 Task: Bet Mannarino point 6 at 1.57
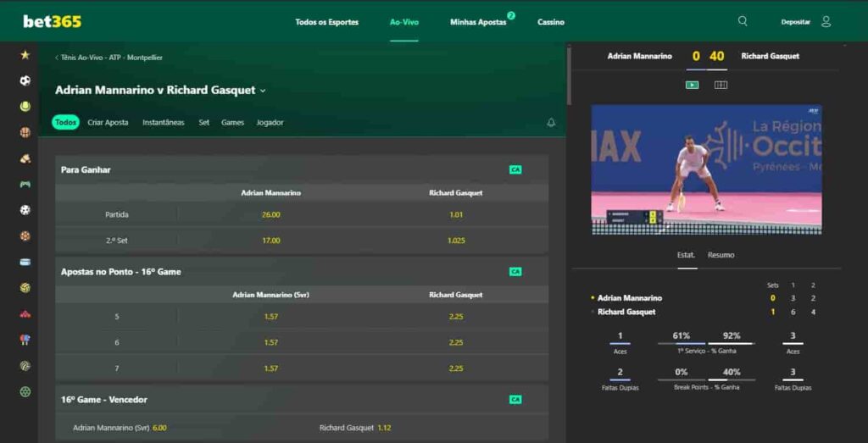270,342
